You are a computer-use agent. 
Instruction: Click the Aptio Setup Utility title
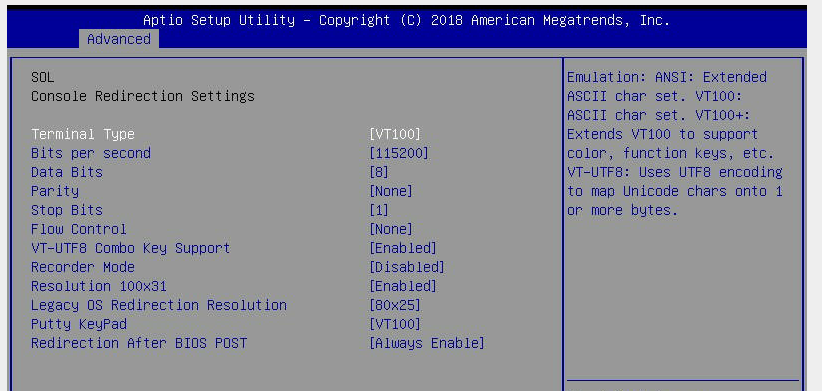(406, 20)
